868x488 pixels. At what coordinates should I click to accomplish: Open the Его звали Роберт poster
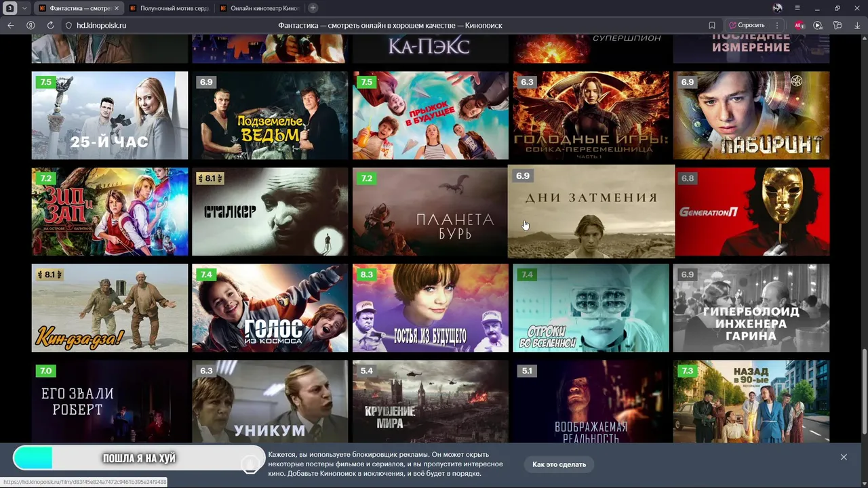tap(110, 401)
